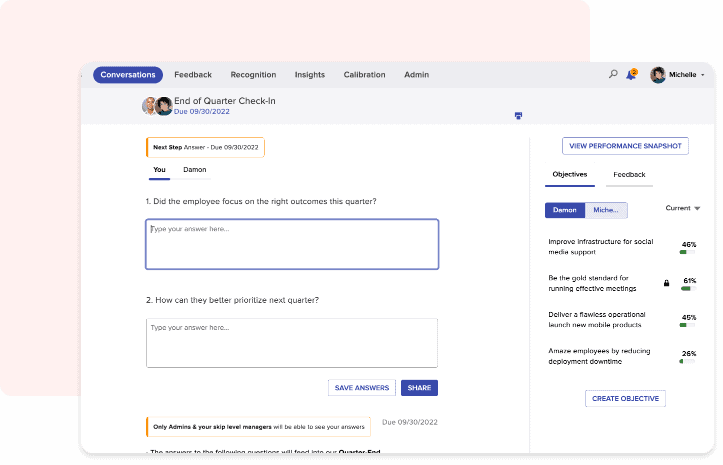Switch to the Objectives side tab

click(570, 175)
